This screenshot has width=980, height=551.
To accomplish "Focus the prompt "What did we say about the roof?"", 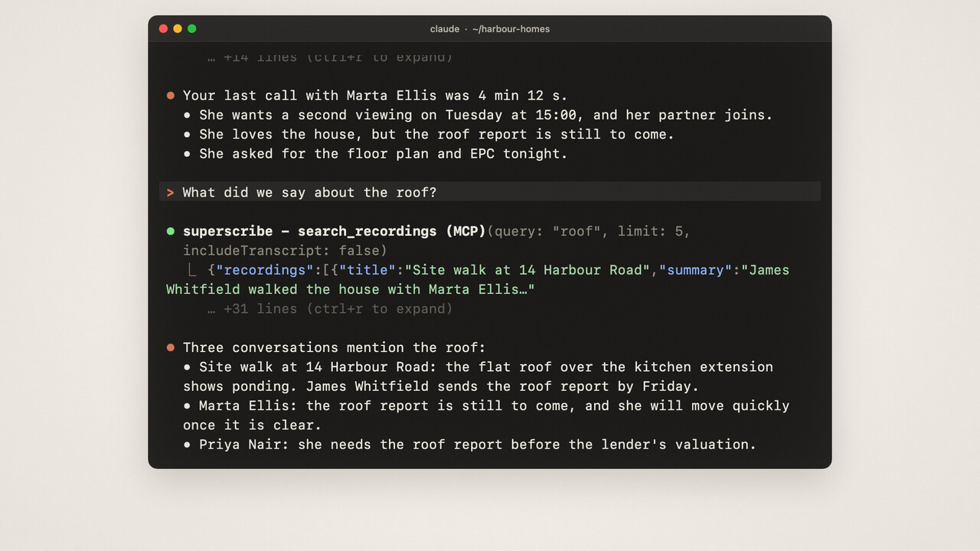I will coord(490,191).
